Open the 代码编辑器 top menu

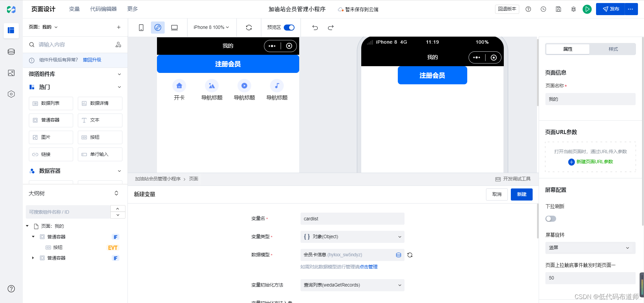(103, 9)
